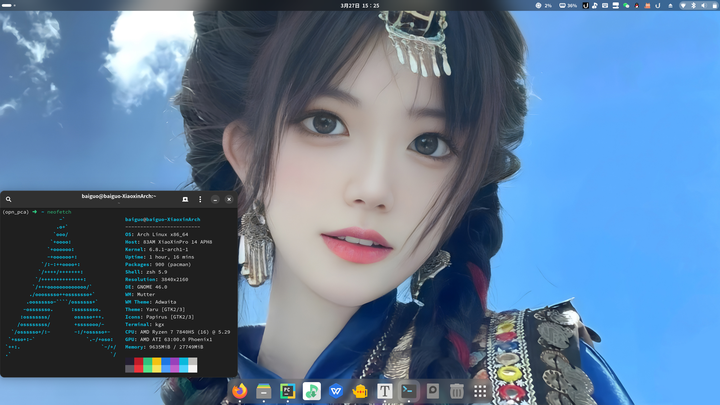This screenshot has width=720, height=405.
Task: Click the keyboard input tray icon
Action: pos(605,6)
